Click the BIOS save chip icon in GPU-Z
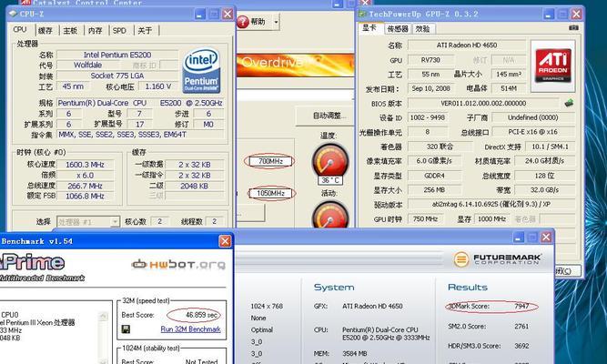Viewport: 607px width, 364px height. pyautogui.click(x=569, y=103)
